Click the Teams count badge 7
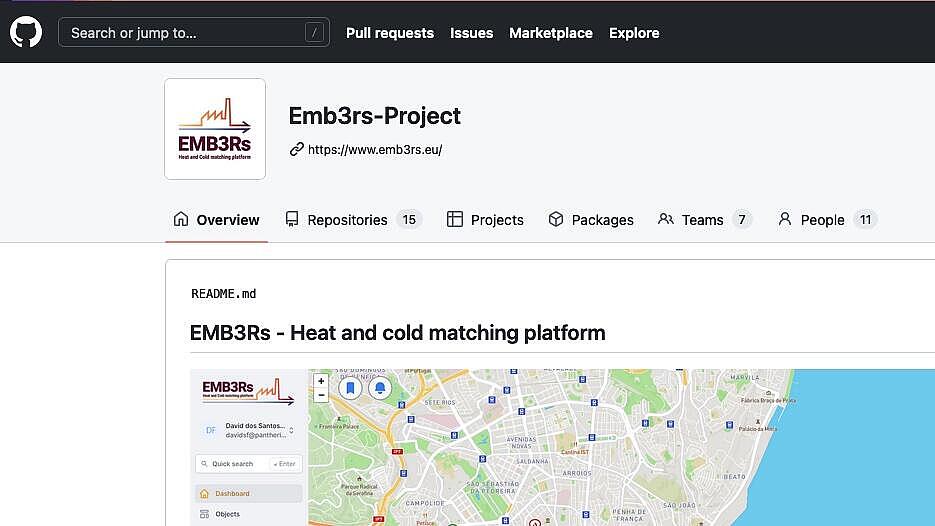 point(742,220)
